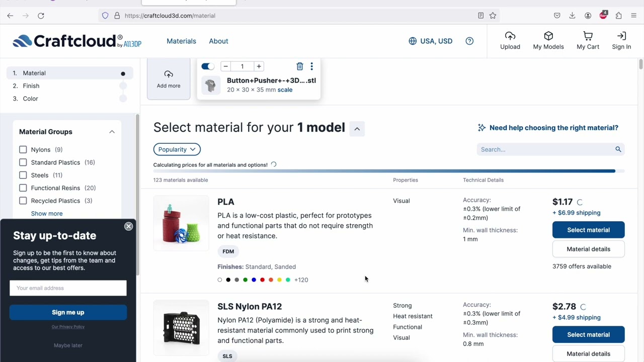Screen dimensions: 644x362
Task: Increase model quantity with plus button
Action: point(259,66)
